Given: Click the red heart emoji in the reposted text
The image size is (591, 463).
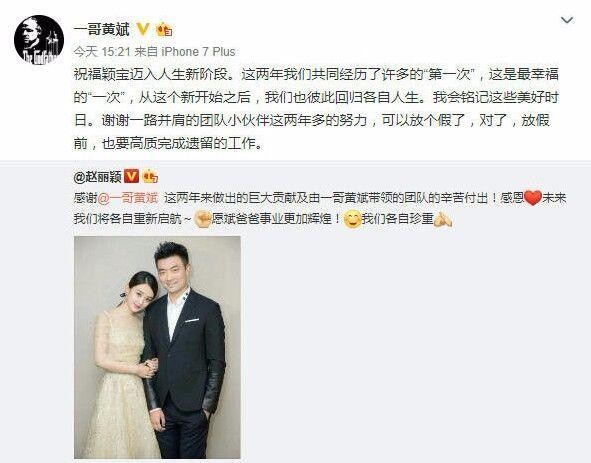Looking at the screenshot, I should point(533,198).
